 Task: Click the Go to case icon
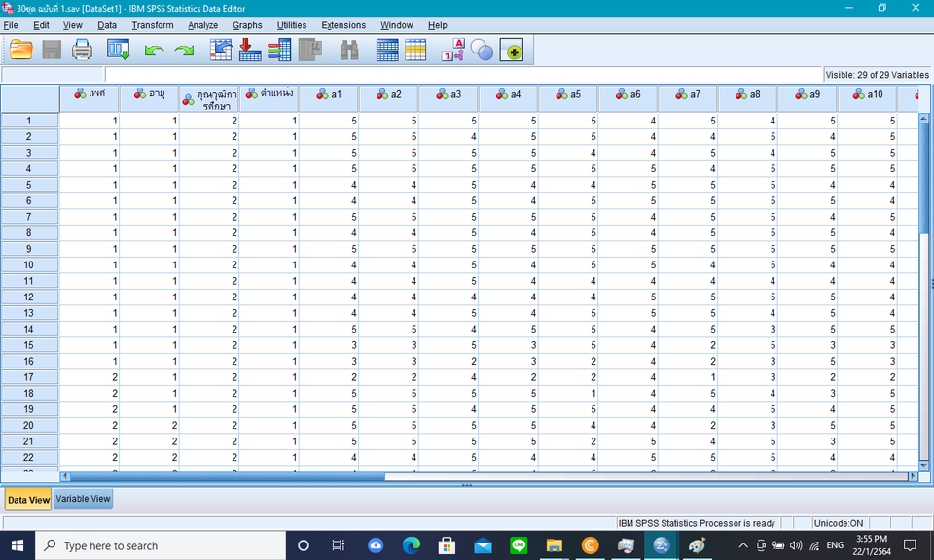[x=221, y=50]
